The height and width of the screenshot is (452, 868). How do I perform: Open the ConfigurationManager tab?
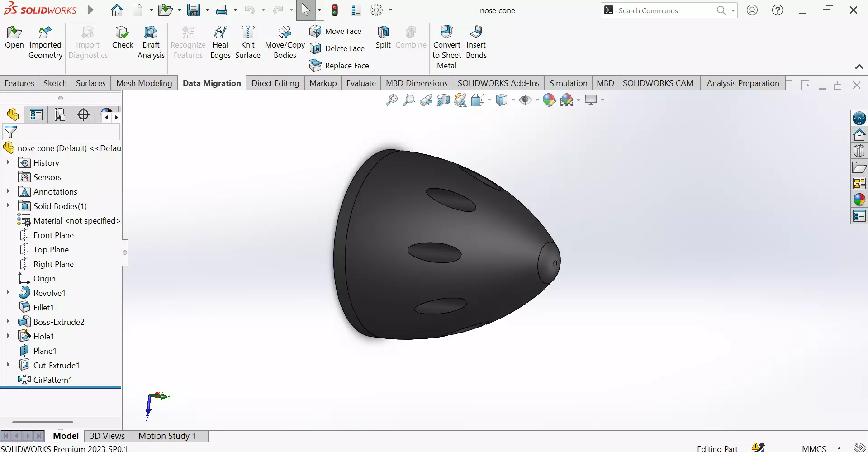[60, 115]
